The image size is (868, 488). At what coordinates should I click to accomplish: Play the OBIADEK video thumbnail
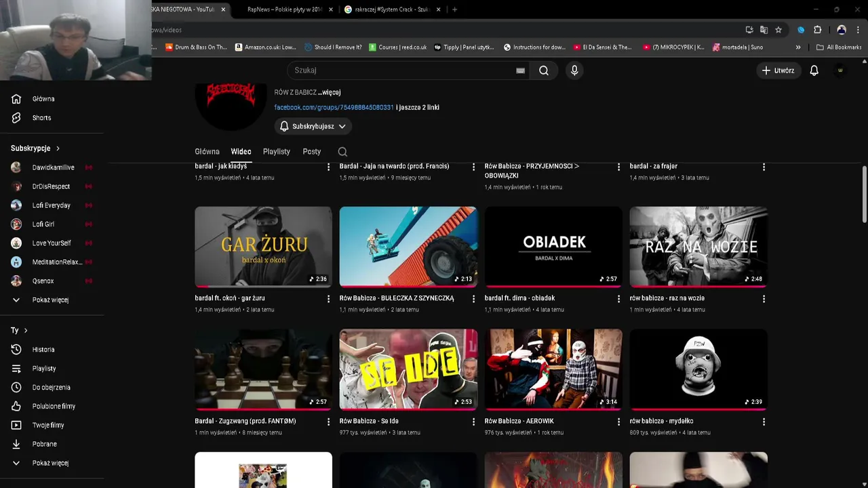tap(553, 247)
